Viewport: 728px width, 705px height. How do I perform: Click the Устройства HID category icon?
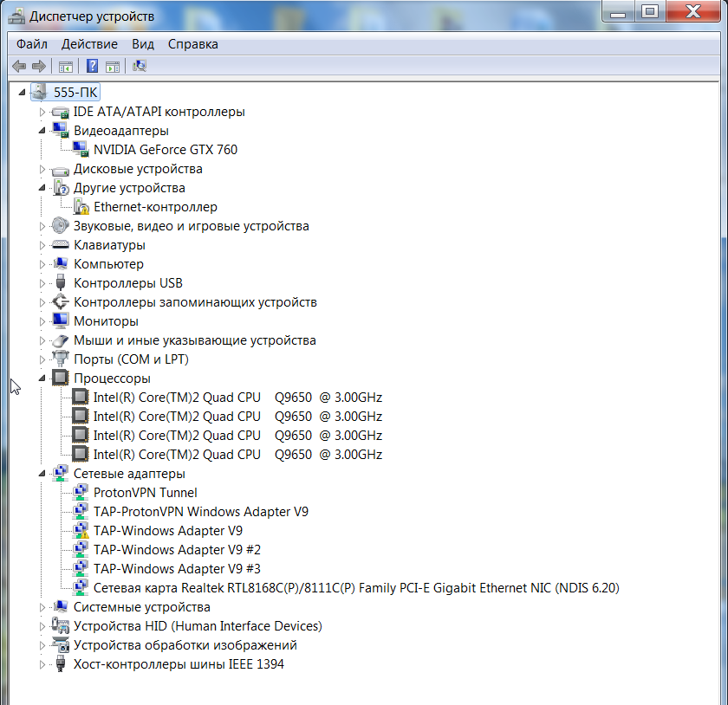tap(60, 625)
